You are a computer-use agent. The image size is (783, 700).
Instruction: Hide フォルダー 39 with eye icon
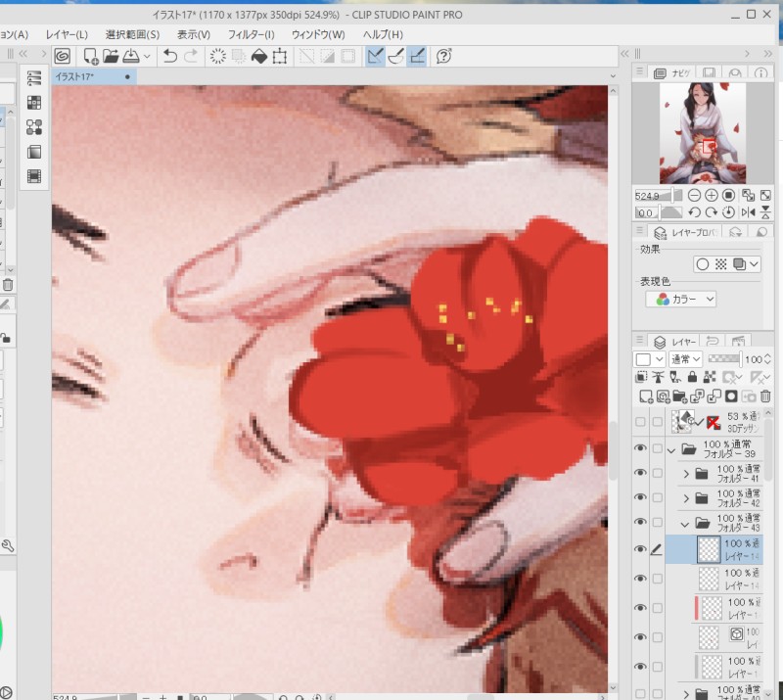[x=640, y=448]
